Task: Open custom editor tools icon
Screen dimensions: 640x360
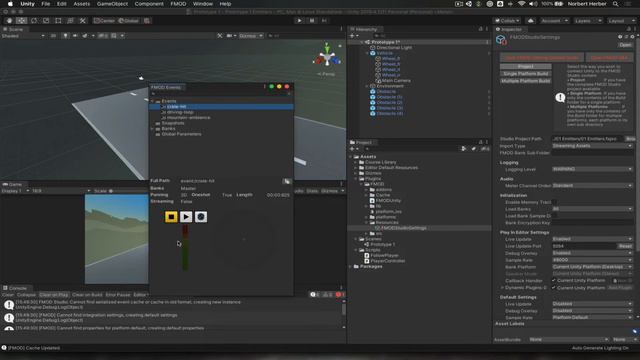Action: 83,20
